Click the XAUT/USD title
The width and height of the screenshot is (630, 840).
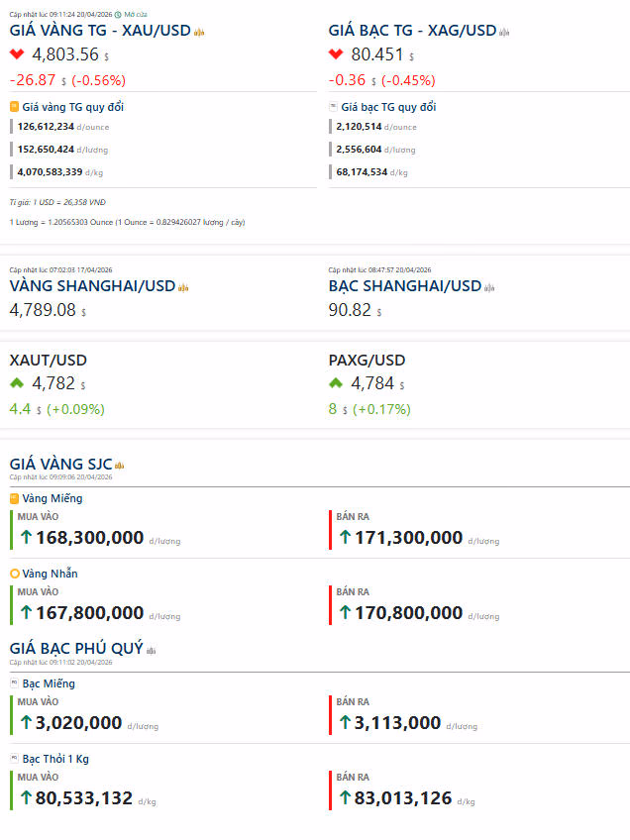click(x=49, y=360)
